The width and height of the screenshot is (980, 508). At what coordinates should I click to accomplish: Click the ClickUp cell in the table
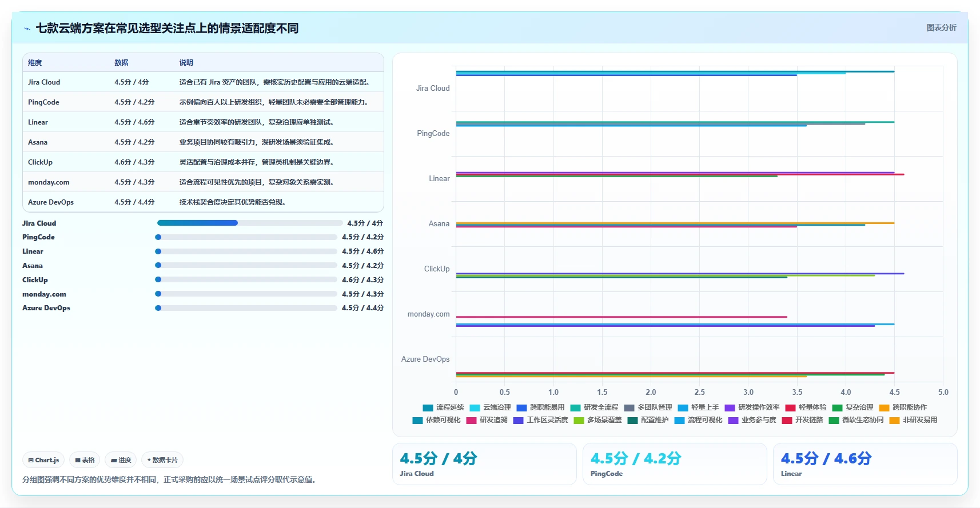click(40, 162)
